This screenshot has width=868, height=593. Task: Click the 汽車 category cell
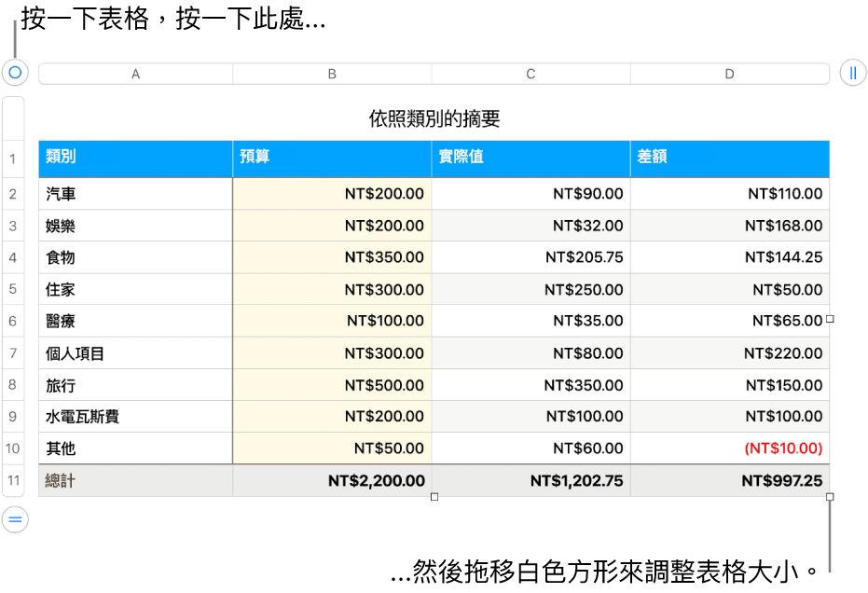coord(60,193)
